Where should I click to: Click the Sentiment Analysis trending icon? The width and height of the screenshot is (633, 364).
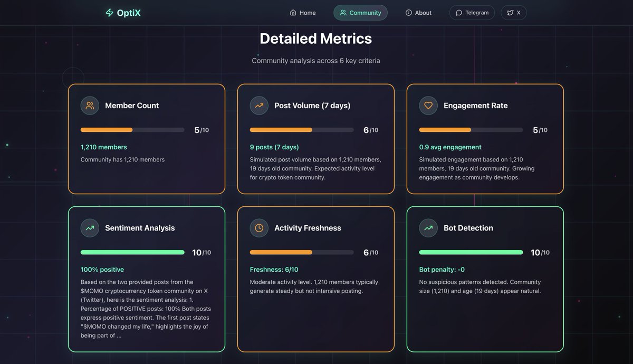90,228
